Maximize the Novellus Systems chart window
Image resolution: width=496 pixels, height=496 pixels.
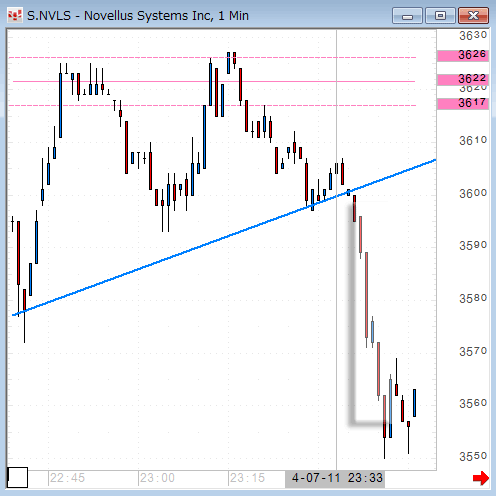(440, 16)
